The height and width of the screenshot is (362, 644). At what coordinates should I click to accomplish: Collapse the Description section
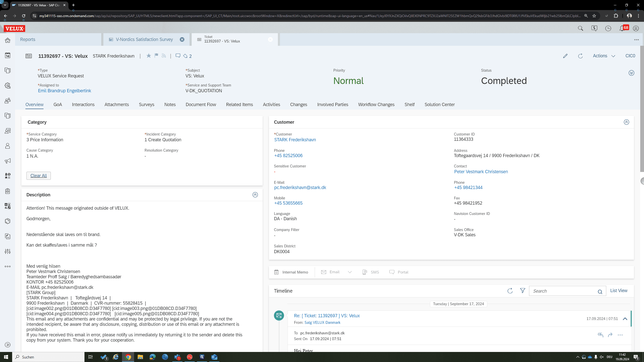click(x=255, y=195)
